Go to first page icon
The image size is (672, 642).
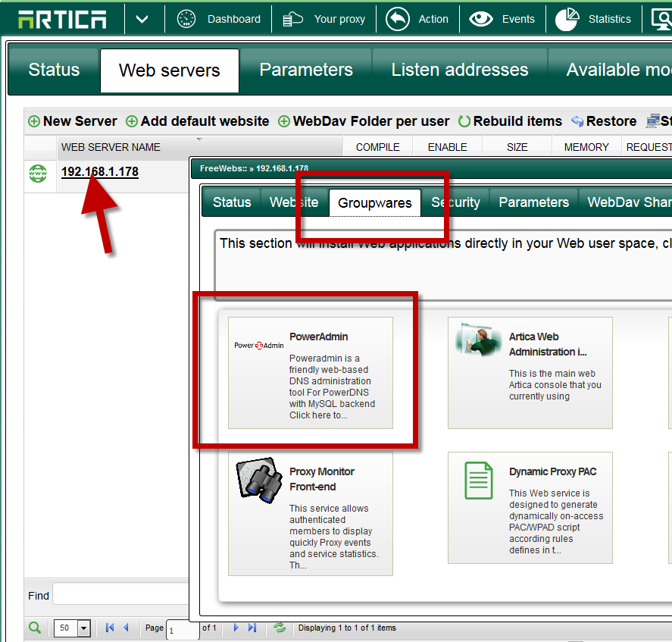click(110, 628)
